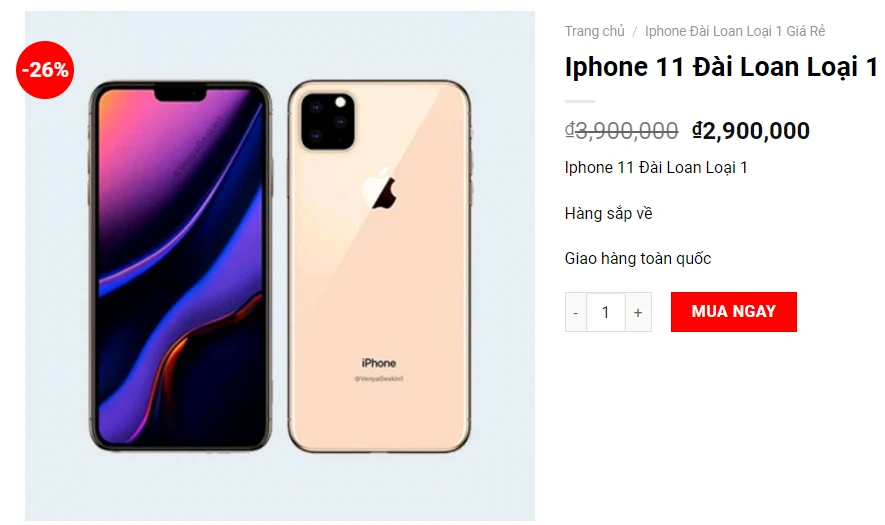Click the notch on the front display
Viewport: 885px width, 525px height.
click(x=181, y=94)
